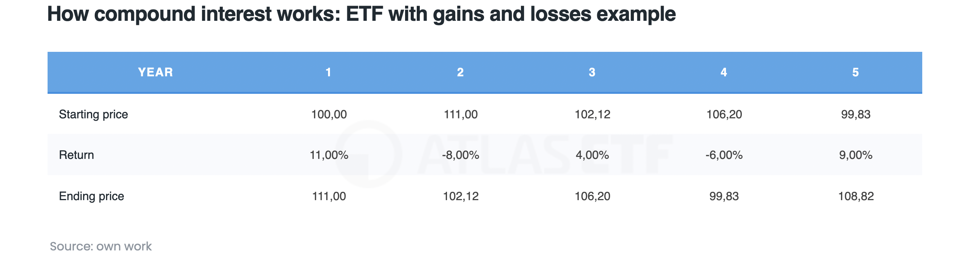This screenshot has width=980, height=258.
Task: Click the Return row label
Action: [77, 155]
